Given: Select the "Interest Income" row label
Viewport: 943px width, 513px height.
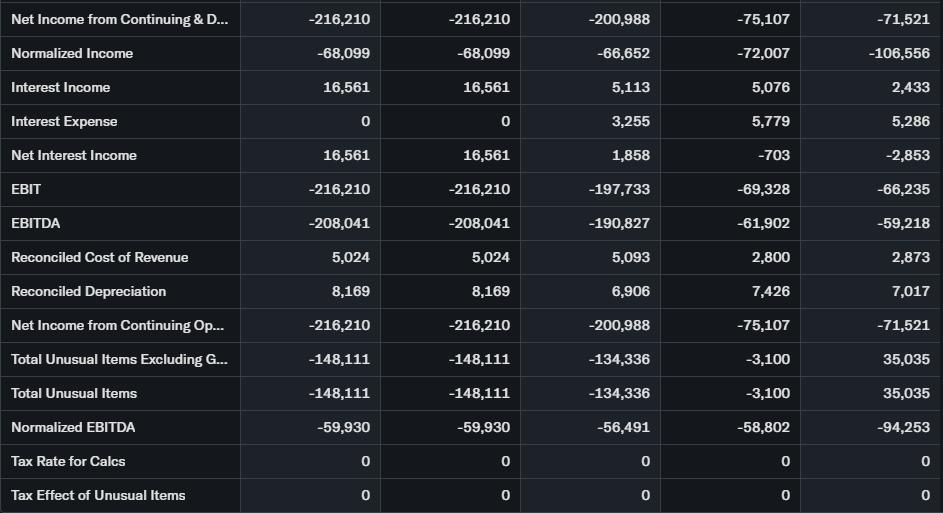Looking at the screenshot, I should point(61,88).
